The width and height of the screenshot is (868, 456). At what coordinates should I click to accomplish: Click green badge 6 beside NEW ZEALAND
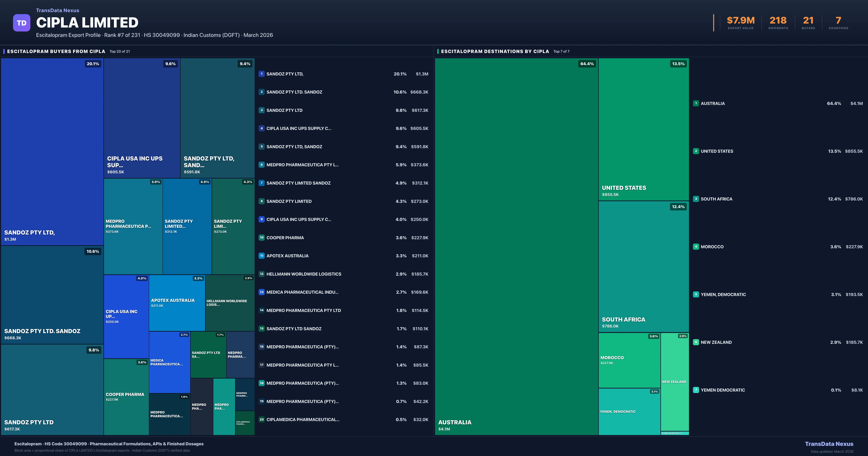point(696,342)
